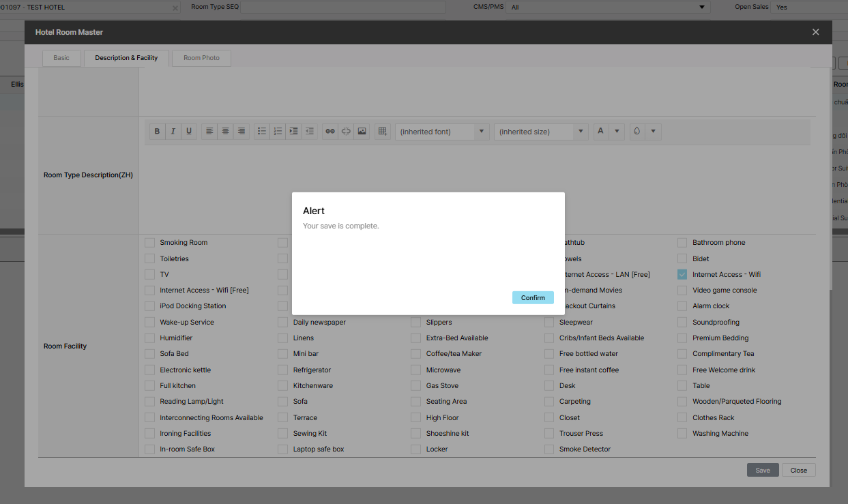Viewport: 848px width, 504px height.
Task: Open the CMS/PMS All dropdown
Action: pos(607,7)
